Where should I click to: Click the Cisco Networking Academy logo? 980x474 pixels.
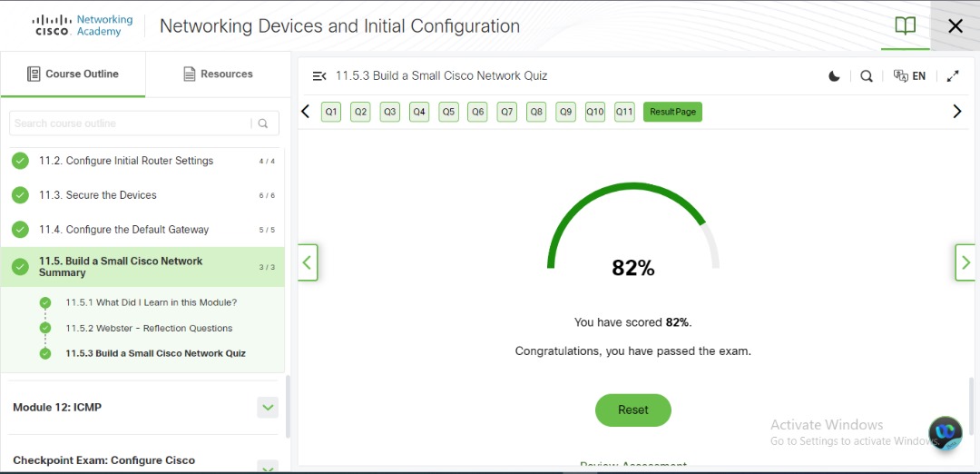[x=83, y=25]
